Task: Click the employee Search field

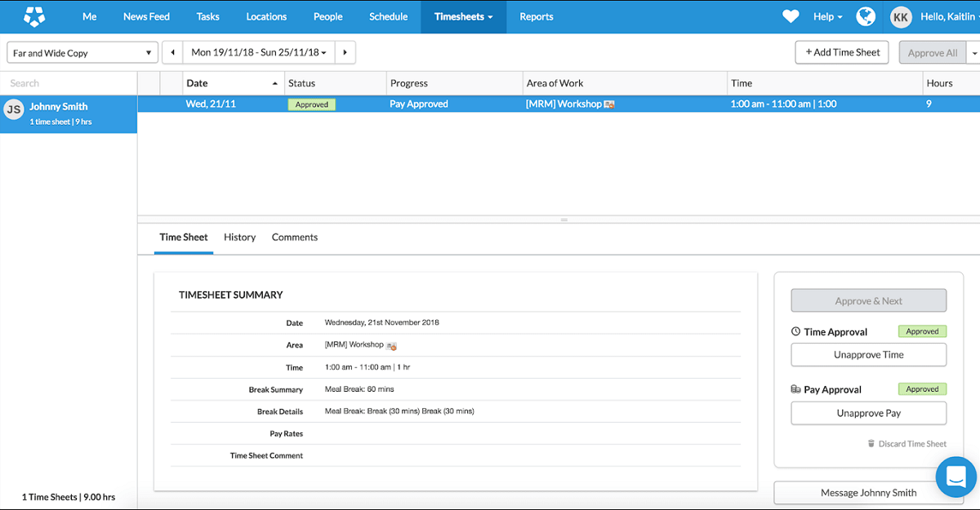Action: tap(69, 83)
